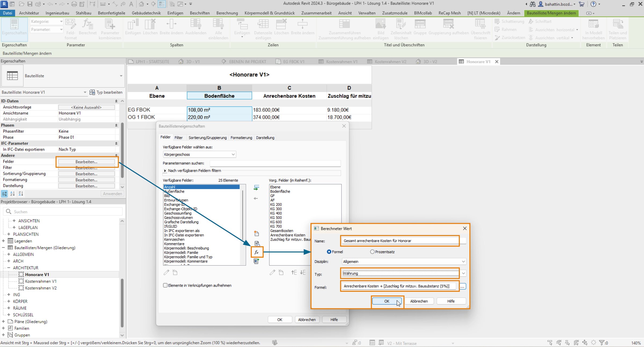This screenshot has width=644, height=347.
Task: Click the available fields list scrollbar
Action: (x=242, y=215)
